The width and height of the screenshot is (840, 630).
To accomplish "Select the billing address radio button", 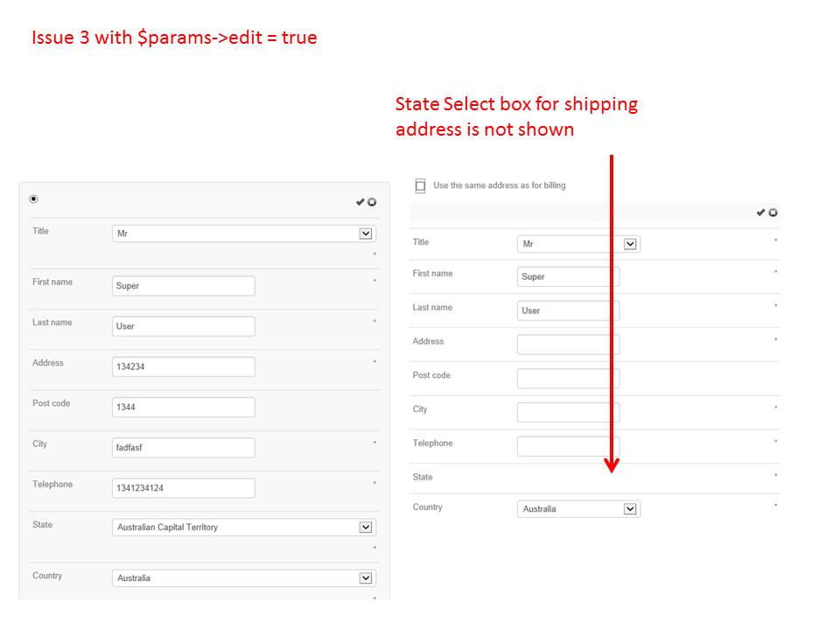I will click(x=34, y=199).
